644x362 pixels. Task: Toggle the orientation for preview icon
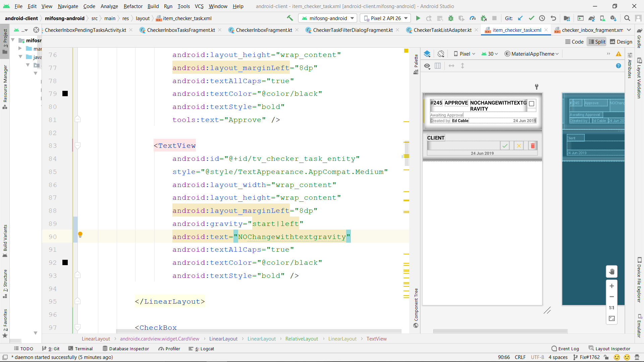[x=441, y=54]
